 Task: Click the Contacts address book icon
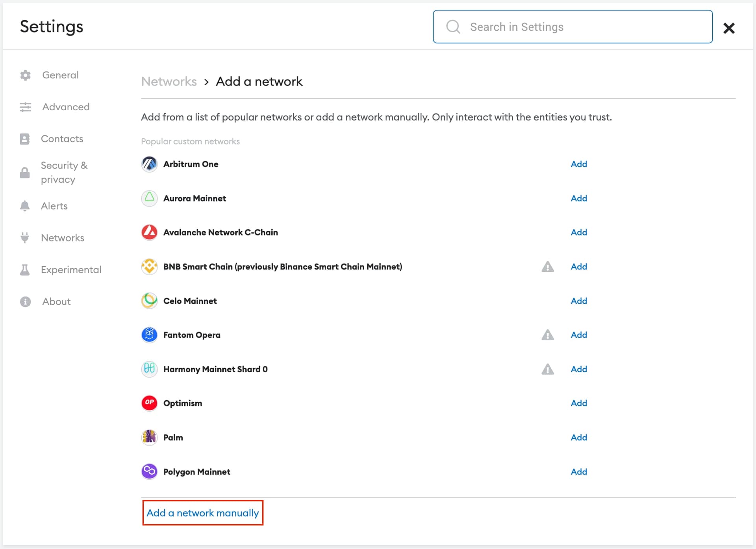point(25,138)
